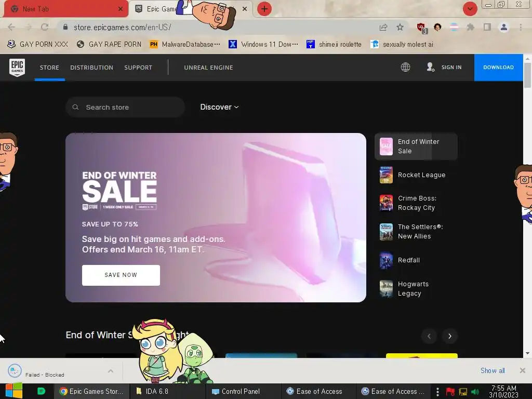Click the address bar URL
The width and height of the screenshot is (532, 399).
(x=122, y=27)
